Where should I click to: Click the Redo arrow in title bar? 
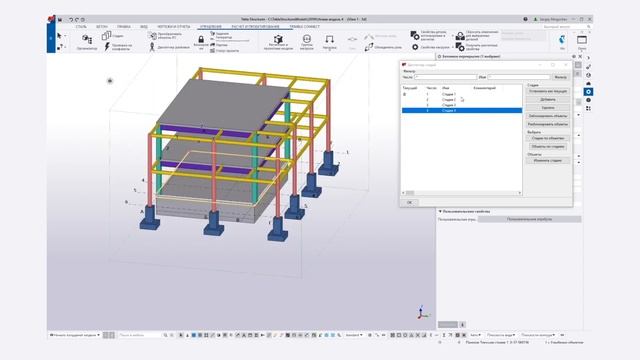click(77, 20)
